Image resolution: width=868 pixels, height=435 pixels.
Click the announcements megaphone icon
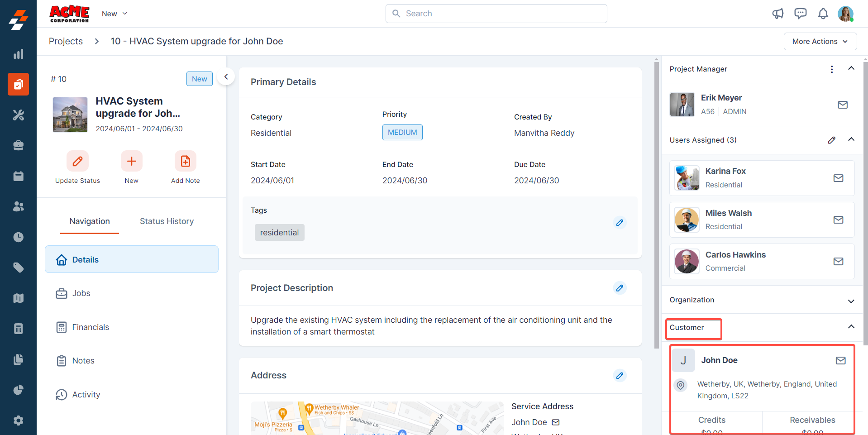click(777, 14)
